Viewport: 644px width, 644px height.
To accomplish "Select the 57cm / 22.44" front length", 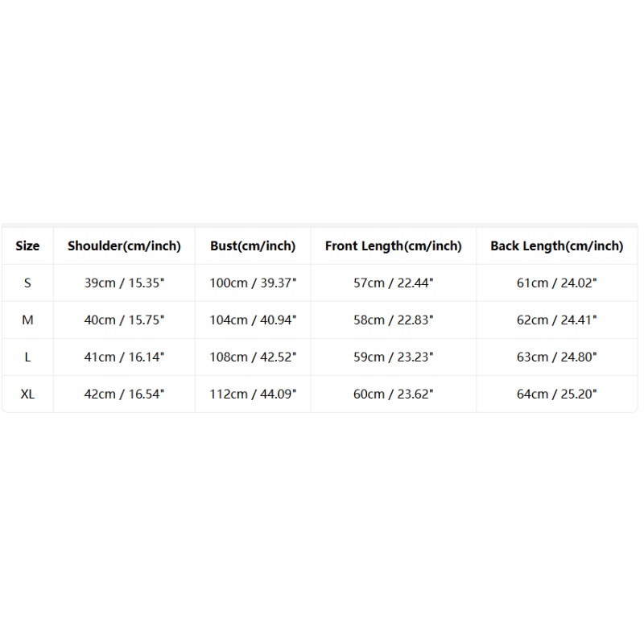I will 394,283.
